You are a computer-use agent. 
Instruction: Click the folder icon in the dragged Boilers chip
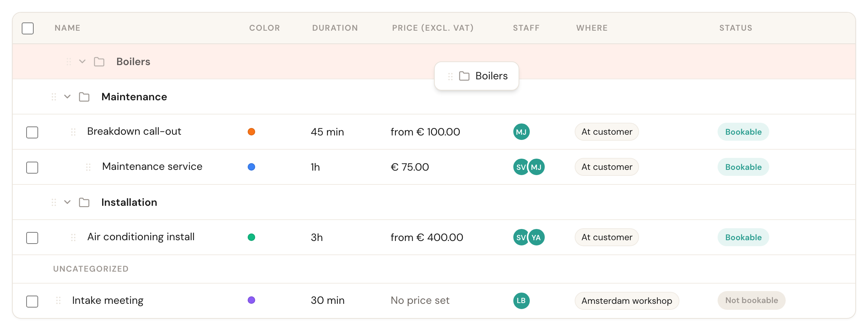[x=464, y=76]
